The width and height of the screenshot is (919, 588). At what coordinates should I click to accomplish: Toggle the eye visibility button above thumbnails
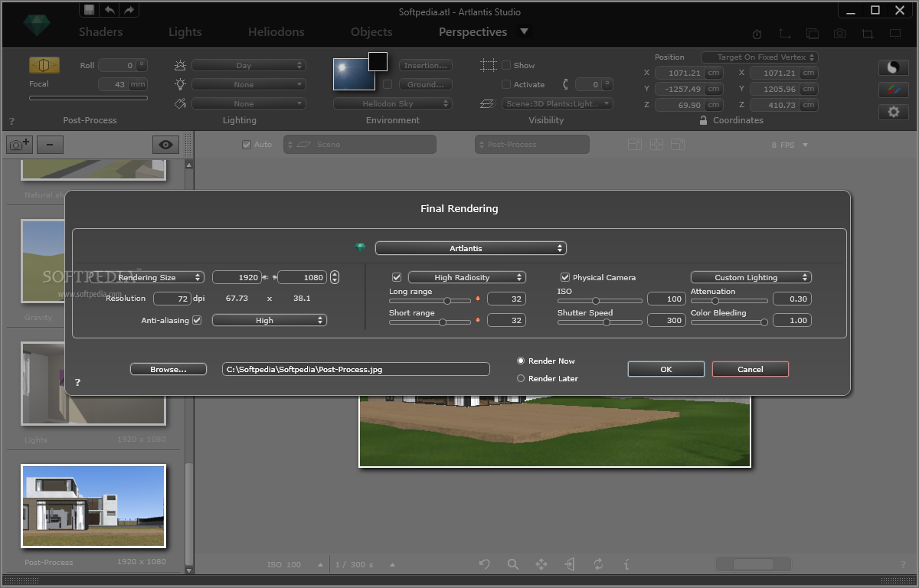165,144
